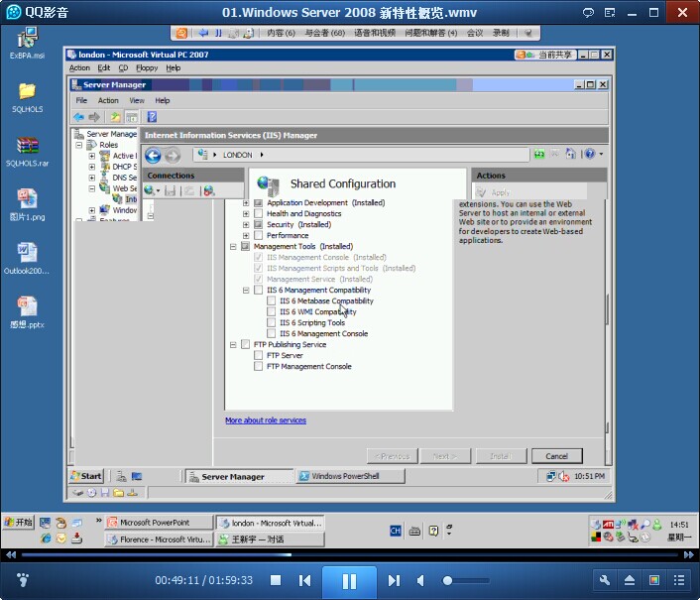Collapse the FTP Publishing Service node
700x600 pixels.
(x=233, y=345)
